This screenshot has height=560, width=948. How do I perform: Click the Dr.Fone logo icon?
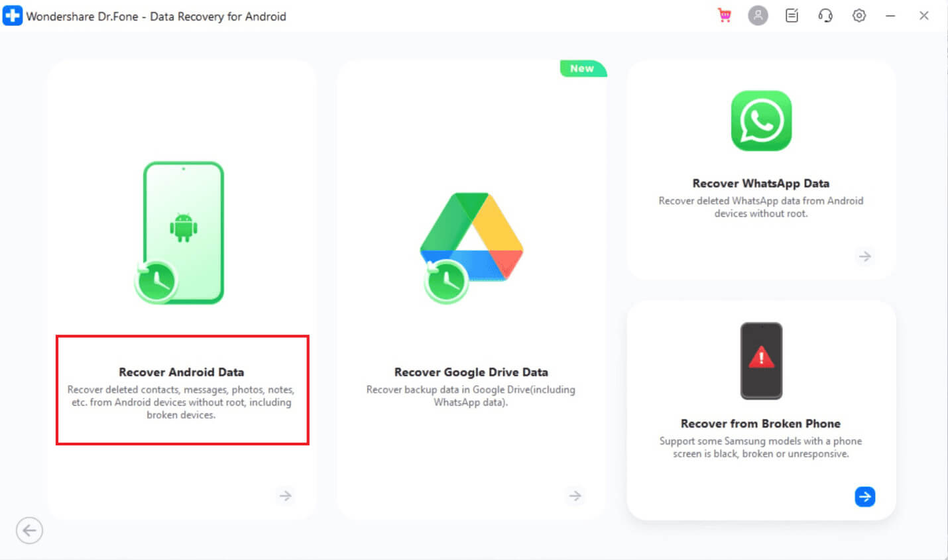[13, 16]
